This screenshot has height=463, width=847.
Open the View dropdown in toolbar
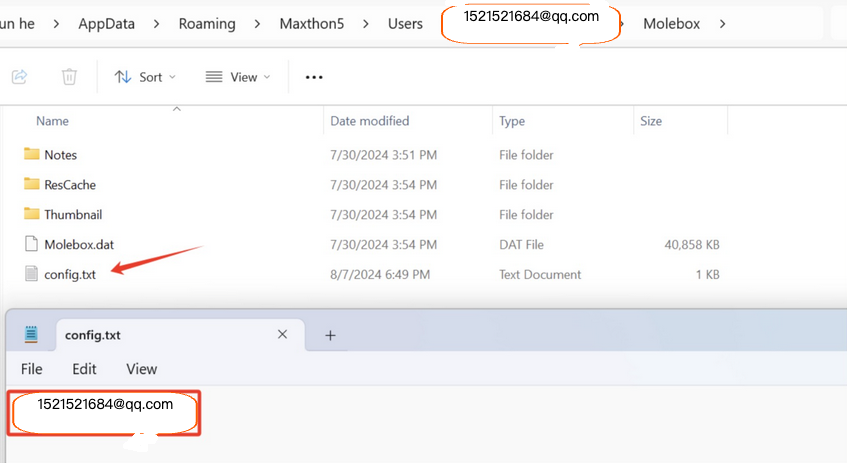click(236, 77)
